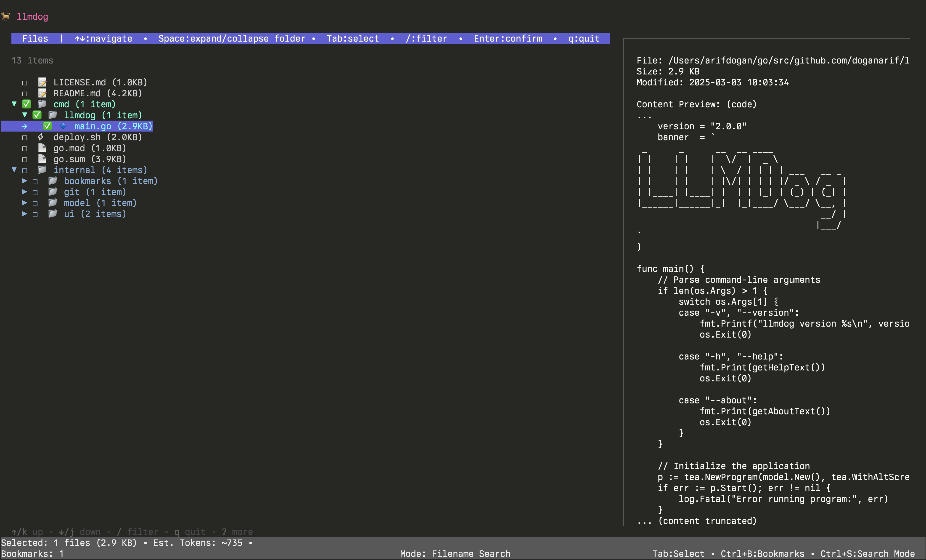Screen dimensions: 926x560
Task: Check the empty box beside deploy.sh
Action: (x=25, y=137)
